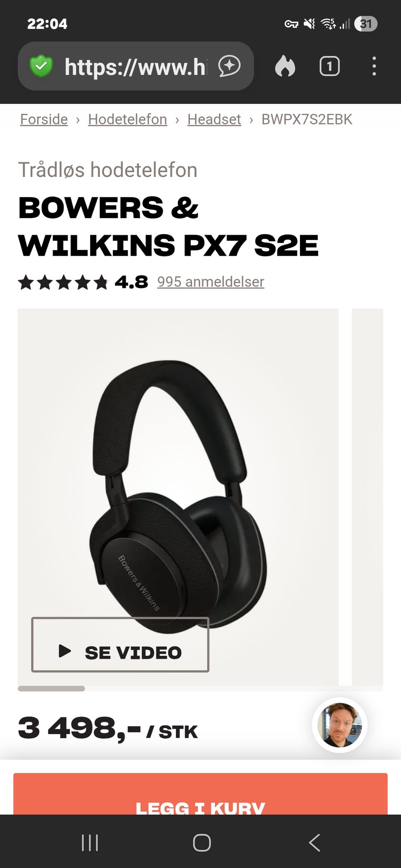Tap the fire clear-data icon
Viewport: 401px width, 868px height.
pos(285,66)
